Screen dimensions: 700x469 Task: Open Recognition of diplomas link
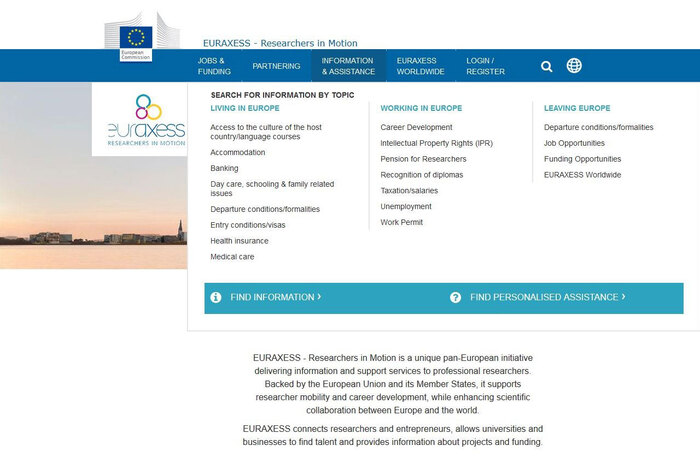click(x=422, y=175)
